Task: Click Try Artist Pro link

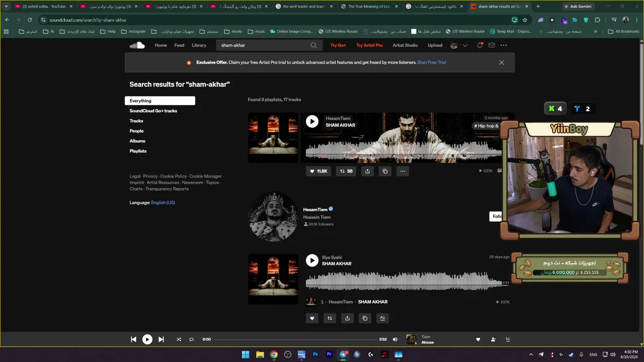Action: point(369,45)
